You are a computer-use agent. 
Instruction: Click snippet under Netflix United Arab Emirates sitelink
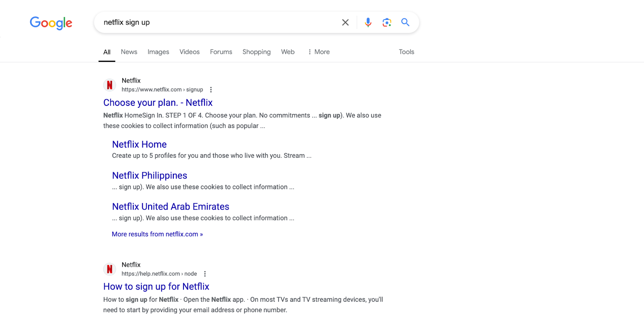(203, 218)
